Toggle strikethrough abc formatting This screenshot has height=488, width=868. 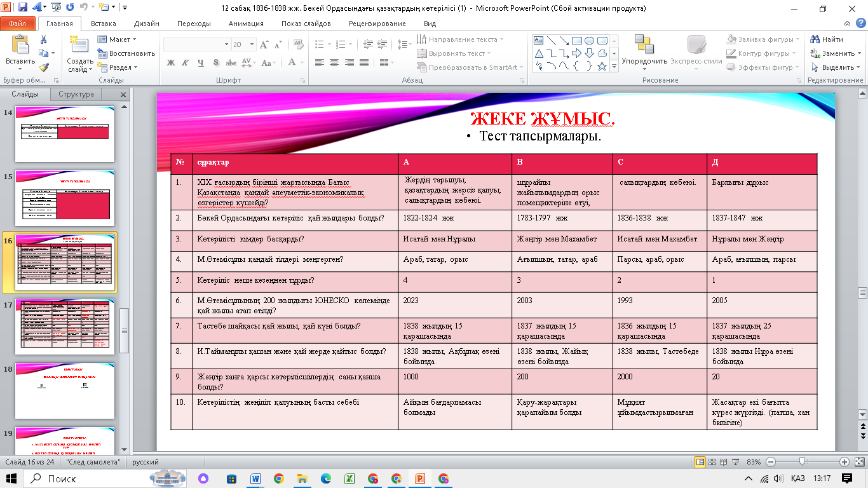[x=231, y=62]
